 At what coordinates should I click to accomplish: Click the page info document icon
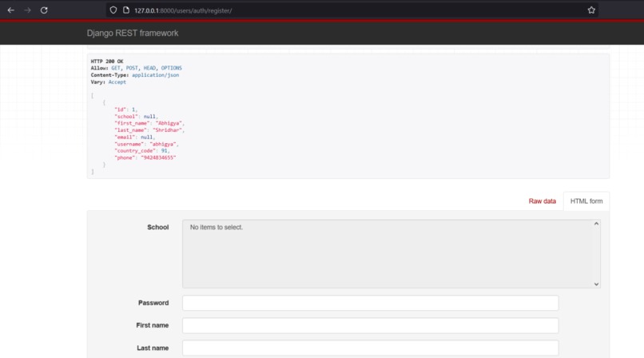click(x=126, y=10)
